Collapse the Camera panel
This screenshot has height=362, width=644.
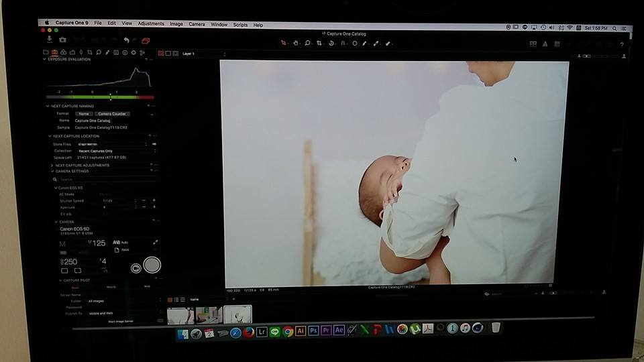[x=56, y=222]
